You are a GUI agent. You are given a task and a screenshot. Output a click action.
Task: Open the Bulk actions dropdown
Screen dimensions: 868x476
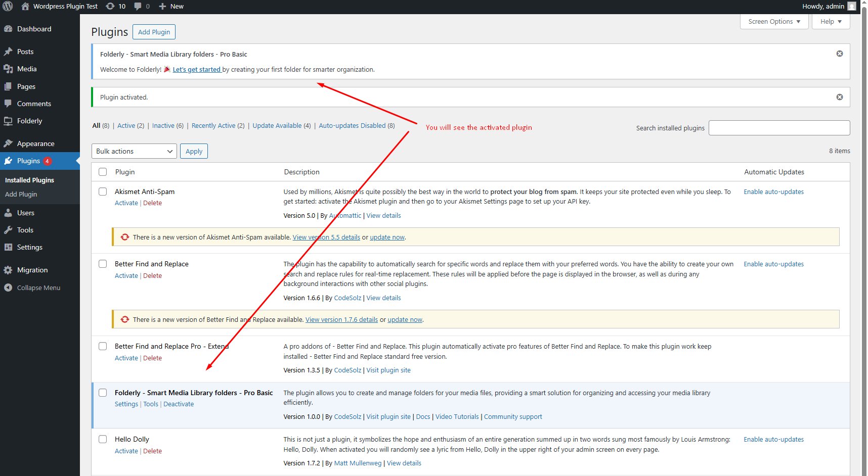pyautogui.click(x=134, y=151)
